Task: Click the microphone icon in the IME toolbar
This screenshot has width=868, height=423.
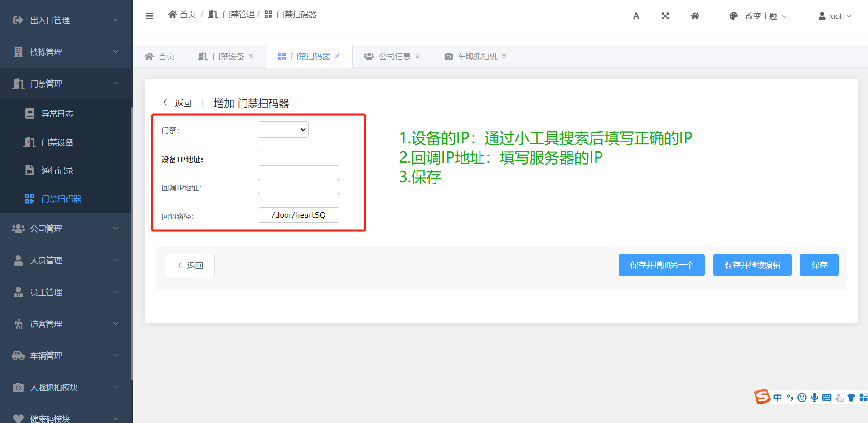Action: click(x=815, y=398)
